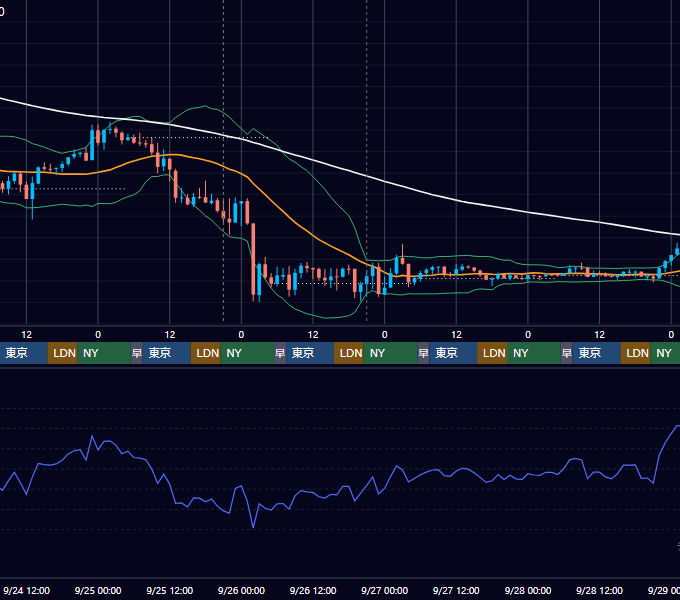Click the 9/24 12:00 date axis label

[26, 590]
